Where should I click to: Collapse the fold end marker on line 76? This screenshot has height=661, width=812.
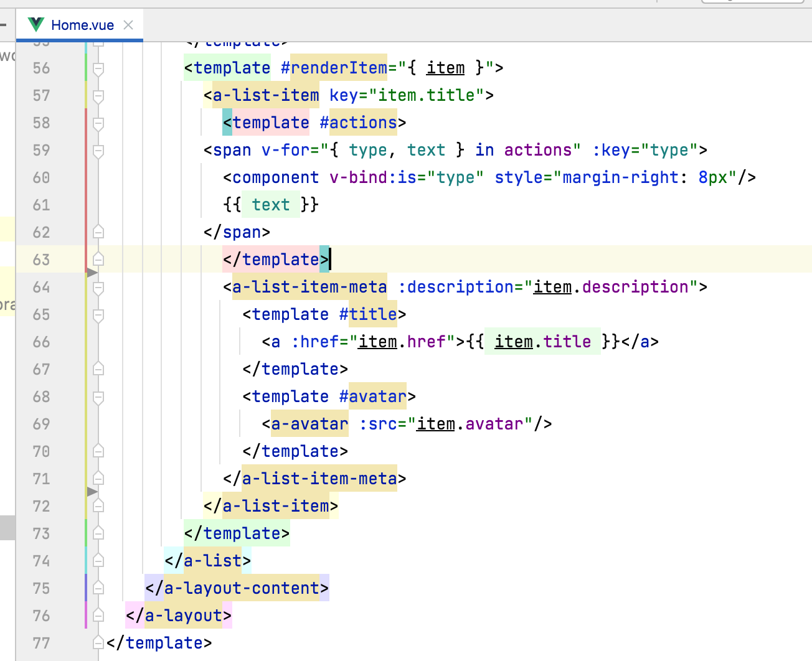pos(98,616)
